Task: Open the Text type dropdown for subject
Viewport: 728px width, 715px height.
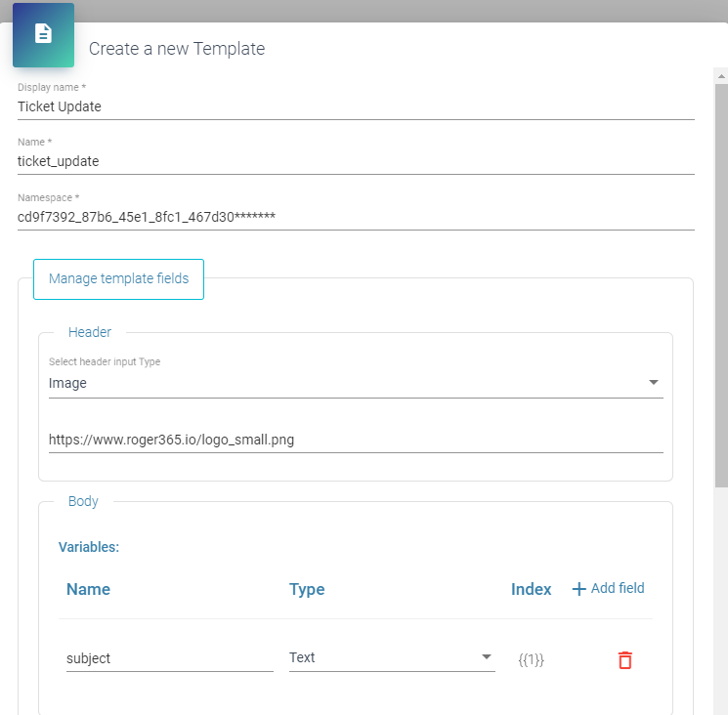Action: click(391, 657)
